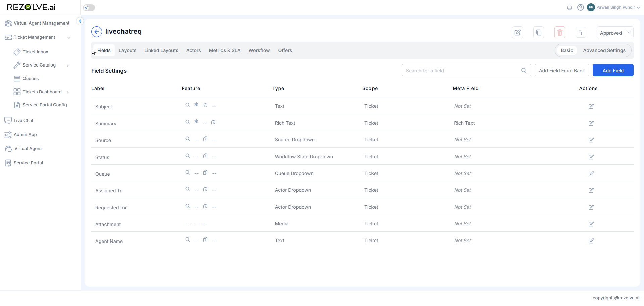
Task: Open the Approved status dropdown arrow
Action: point(629,33)
